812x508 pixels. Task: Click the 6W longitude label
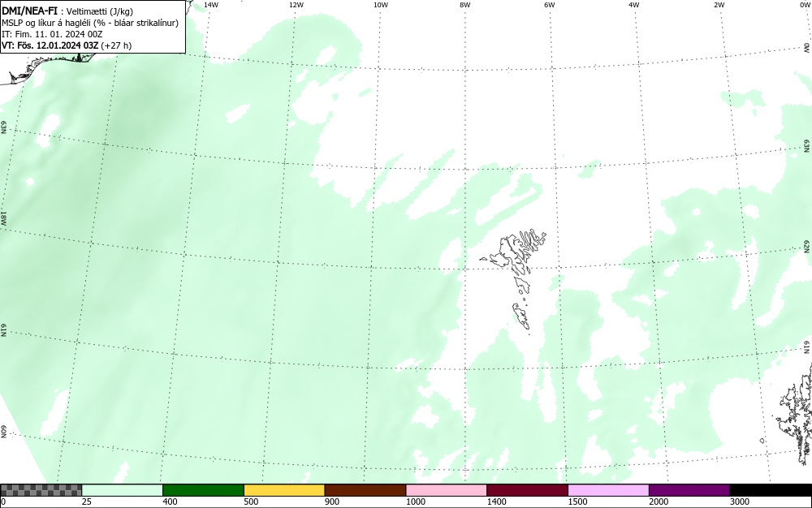(x=550, y=5)
